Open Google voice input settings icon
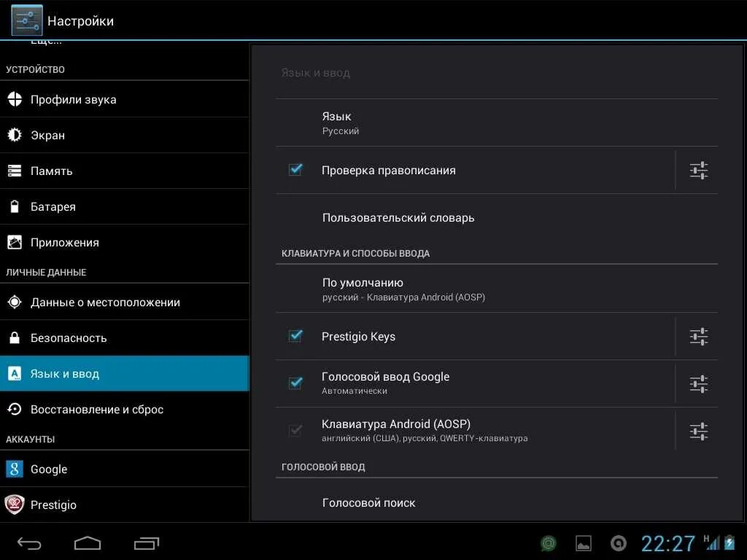The width and height of the screenshot is (747, 560). tap(698, 384)
